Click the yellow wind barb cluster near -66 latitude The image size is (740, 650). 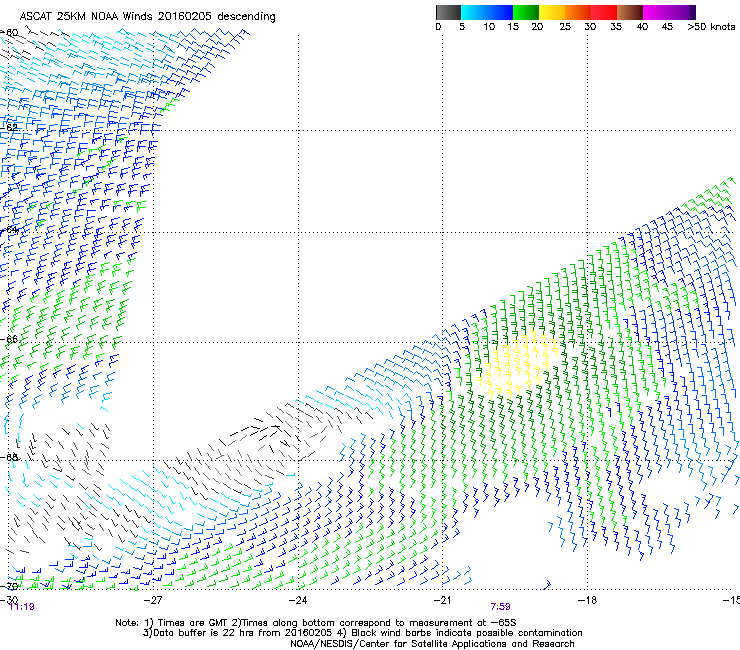[519, 363]
